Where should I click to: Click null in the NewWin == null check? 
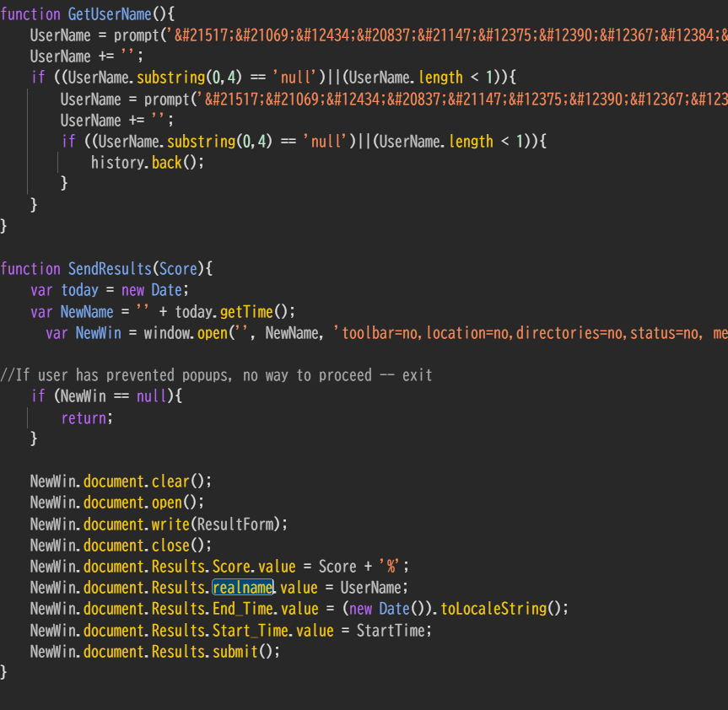(151, 396)
